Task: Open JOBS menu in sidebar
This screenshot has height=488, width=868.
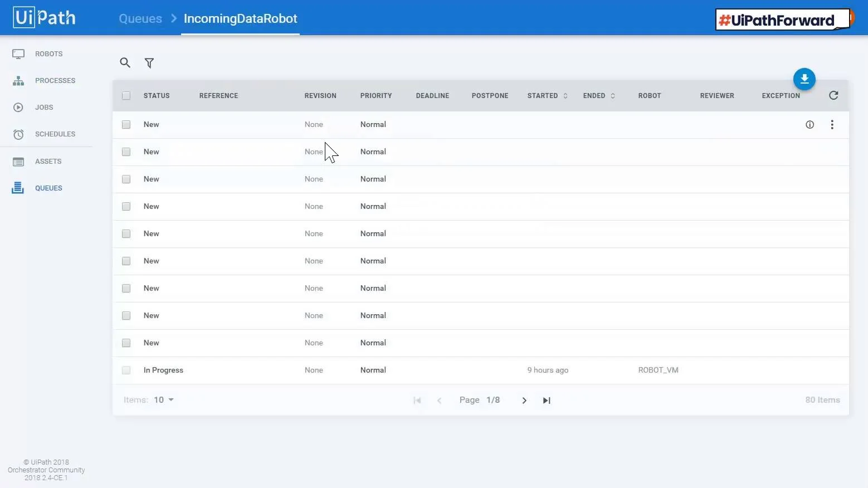Action: pyautogui.click(x=44, y=108)
